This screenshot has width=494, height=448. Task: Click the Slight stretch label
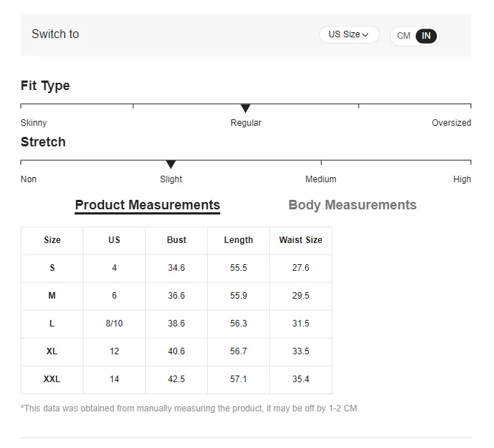click(171, 179)
